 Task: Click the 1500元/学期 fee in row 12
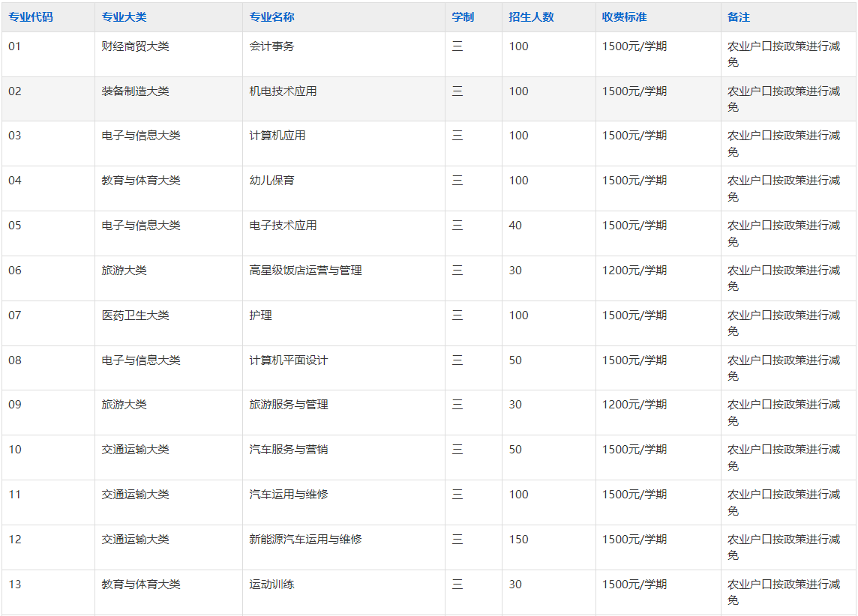click(x=634, y=539)
